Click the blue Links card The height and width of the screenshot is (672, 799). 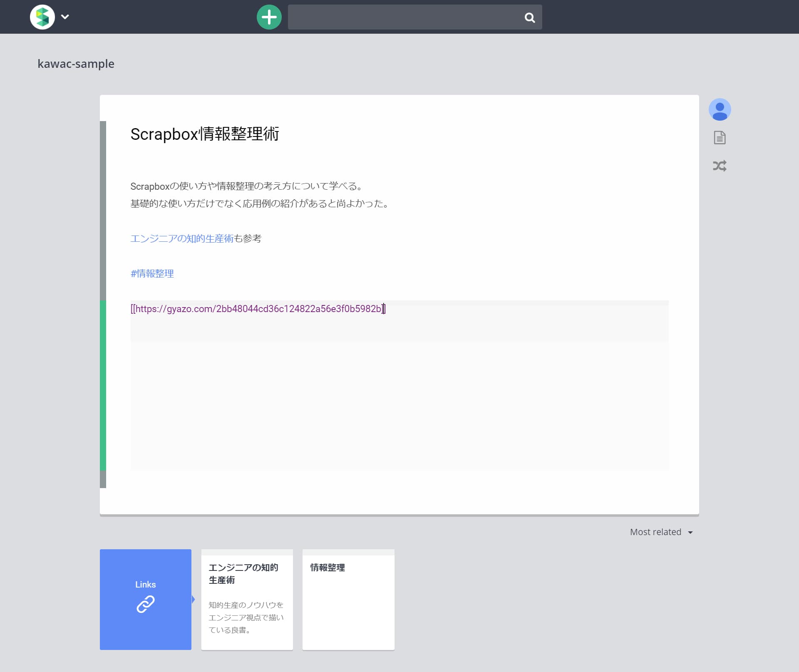click(x=146, y=600)
